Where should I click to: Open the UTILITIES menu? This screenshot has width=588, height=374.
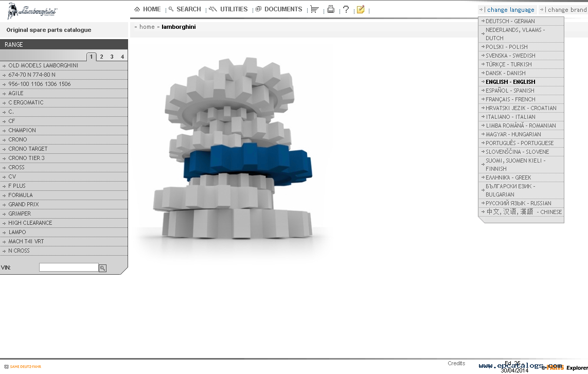click(x=228, y=9)
